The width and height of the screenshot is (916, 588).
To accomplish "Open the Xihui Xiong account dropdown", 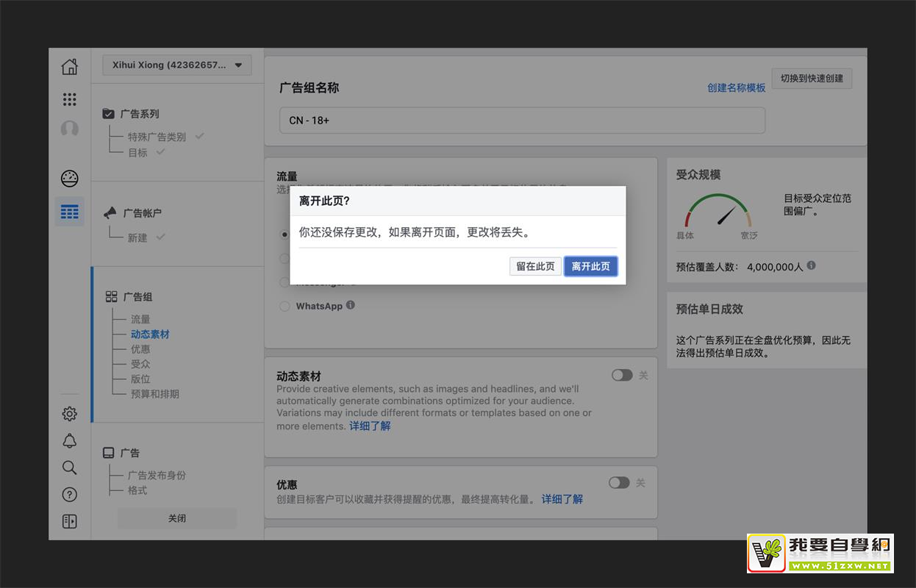I will [177, 65].
